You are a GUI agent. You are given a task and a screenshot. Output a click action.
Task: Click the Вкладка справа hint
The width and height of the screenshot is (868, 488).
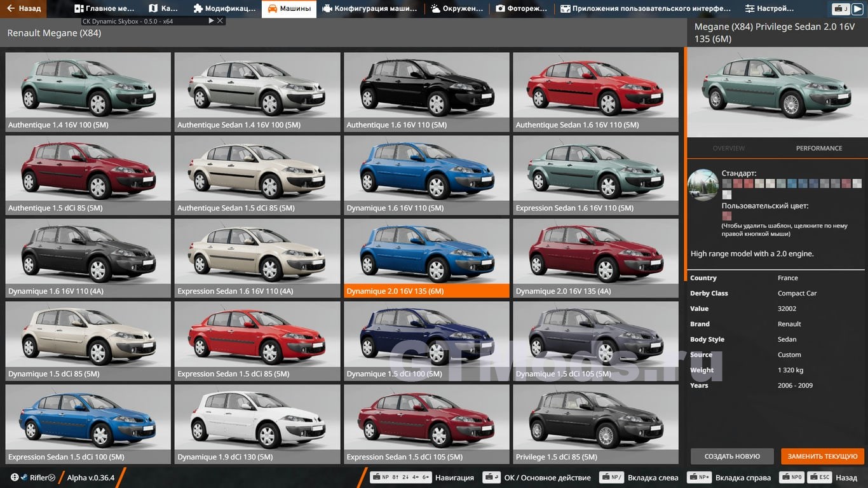743,477
